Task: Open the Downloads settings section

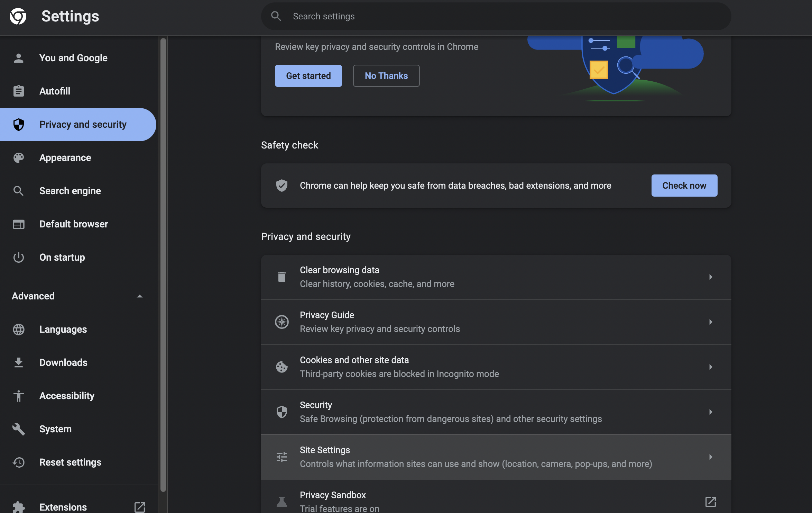Action: tap(63, 362)
